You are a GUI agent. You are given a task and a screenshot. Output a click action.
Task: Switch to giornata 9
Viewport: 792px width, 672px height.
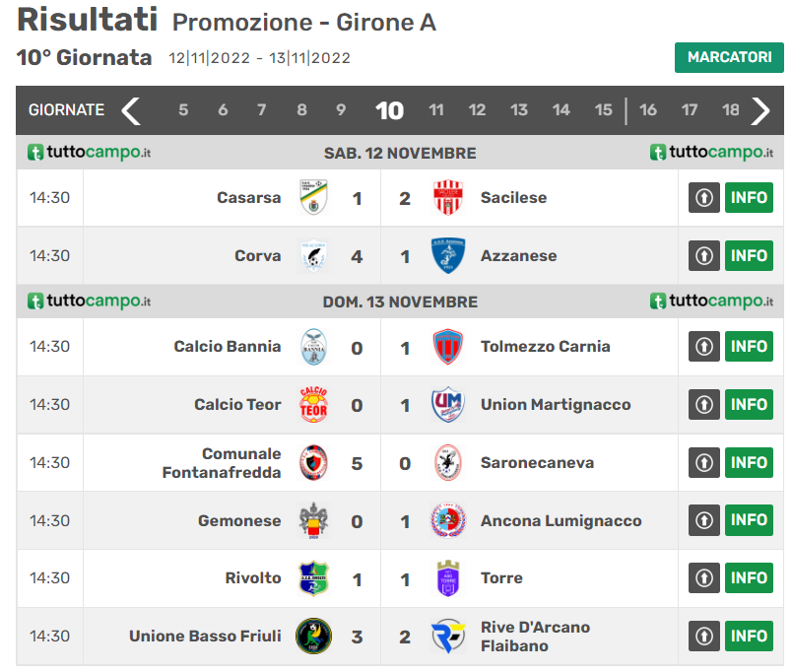pyautogui.click(x=341, y=110)
